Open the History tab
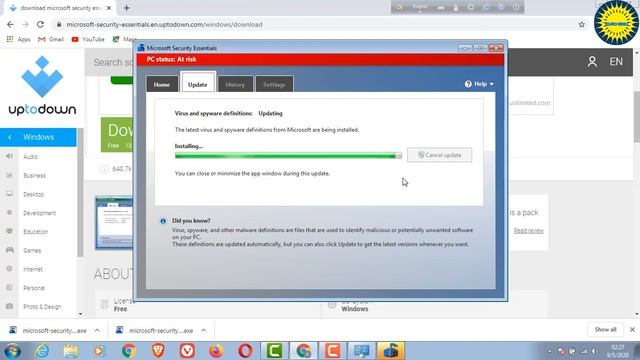 click(235, 84)
